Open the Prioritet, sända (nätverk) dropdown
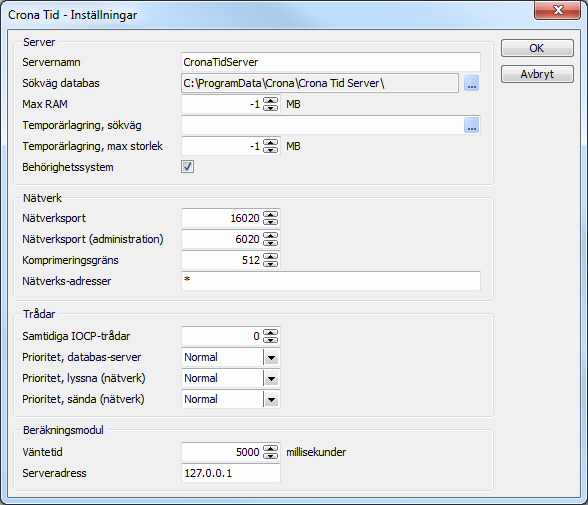 point(271,399)
